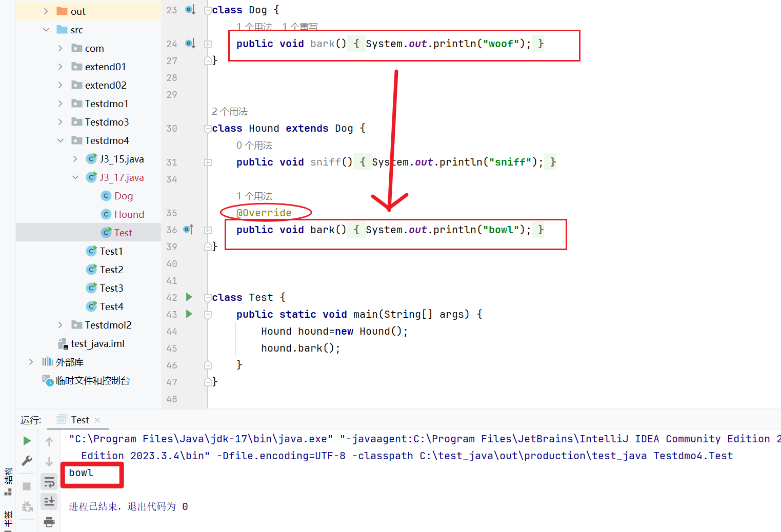
Task: Collapse the src folder
Action: click(46, 30)
